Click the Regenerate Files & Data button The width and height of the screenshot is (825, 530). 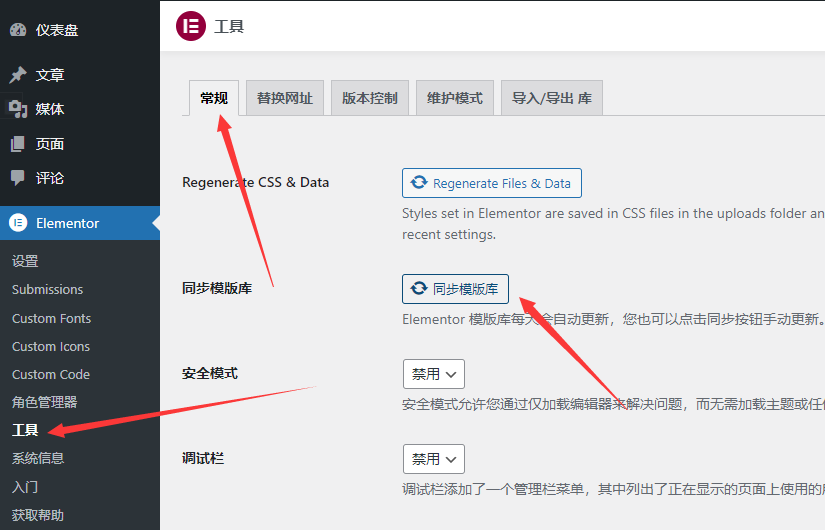pos(492,183)
